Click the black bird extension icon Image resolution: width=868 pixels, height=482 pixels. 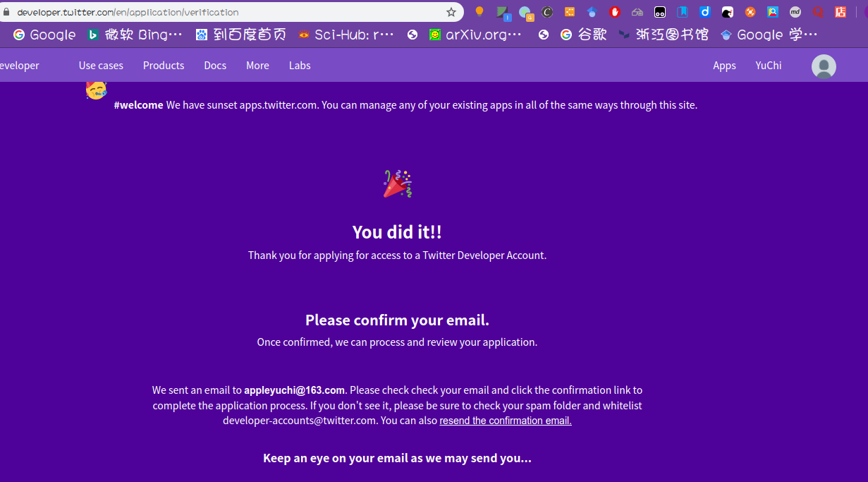(728, 12)
